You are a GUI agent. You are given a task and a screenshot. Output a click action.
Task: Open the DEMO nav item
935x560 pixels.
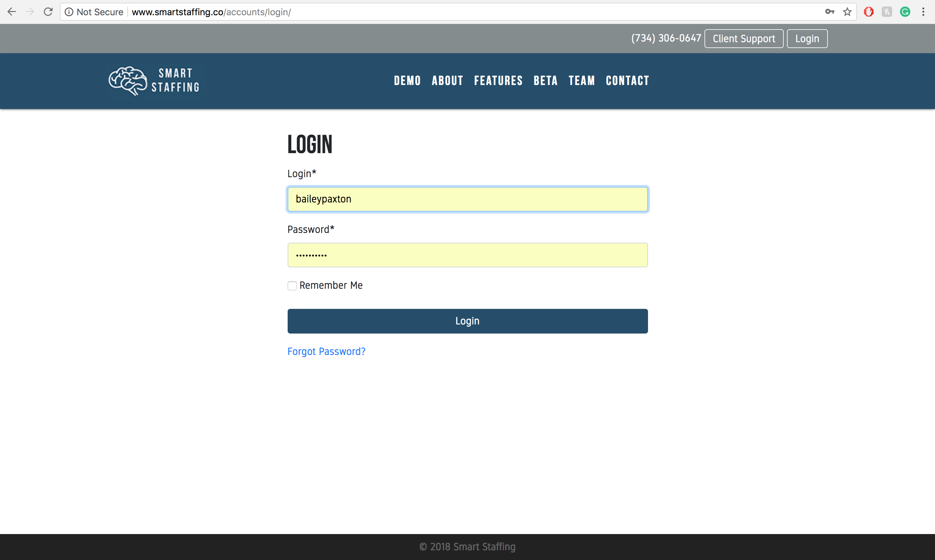coord(407,81)
